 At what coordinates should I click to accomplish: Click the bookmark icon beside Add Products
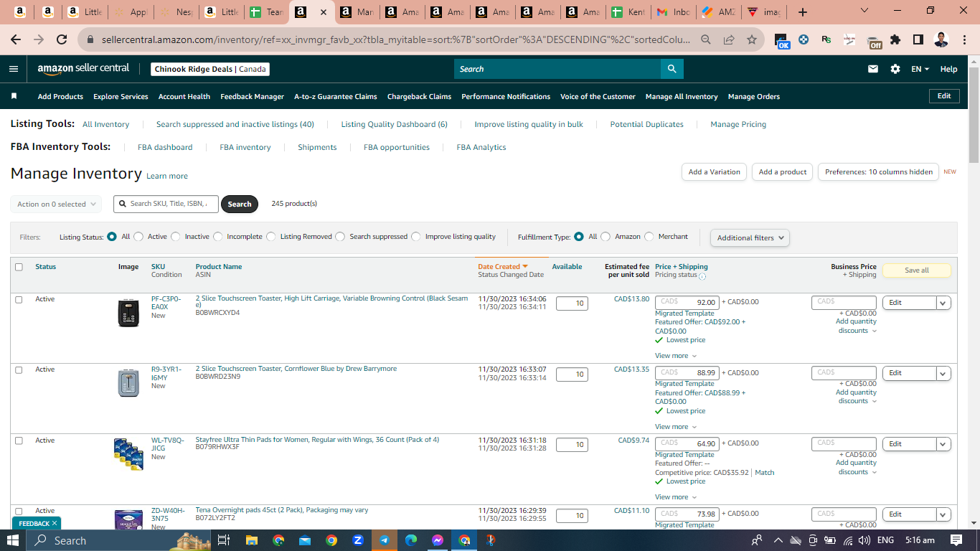point(14,96)
